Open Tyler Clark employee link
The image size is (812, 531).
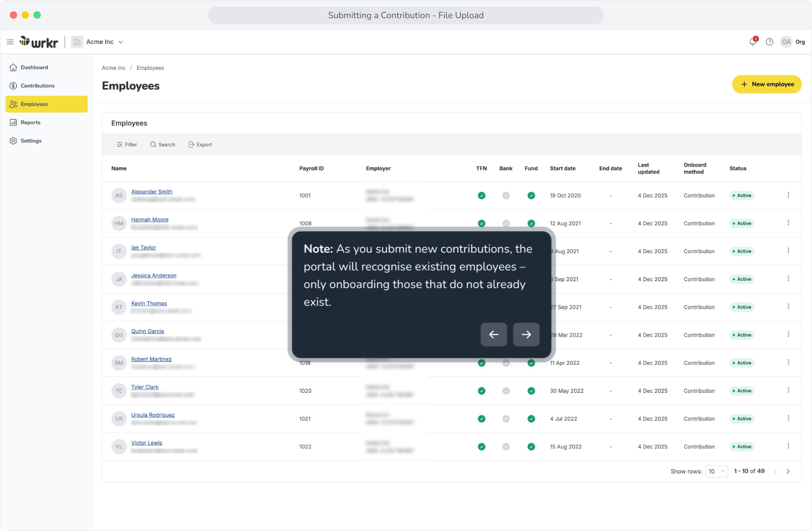tap(145, 387)
